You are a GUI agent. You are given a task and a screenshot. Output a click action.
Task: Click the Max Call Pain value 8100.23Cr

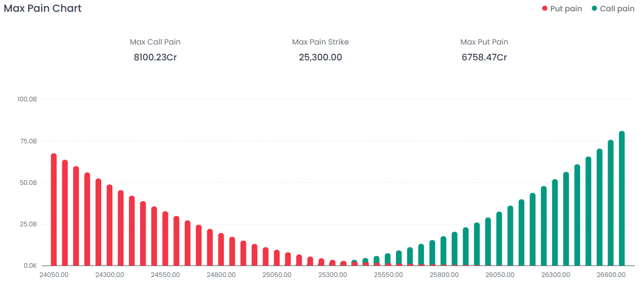pos(155,57)
